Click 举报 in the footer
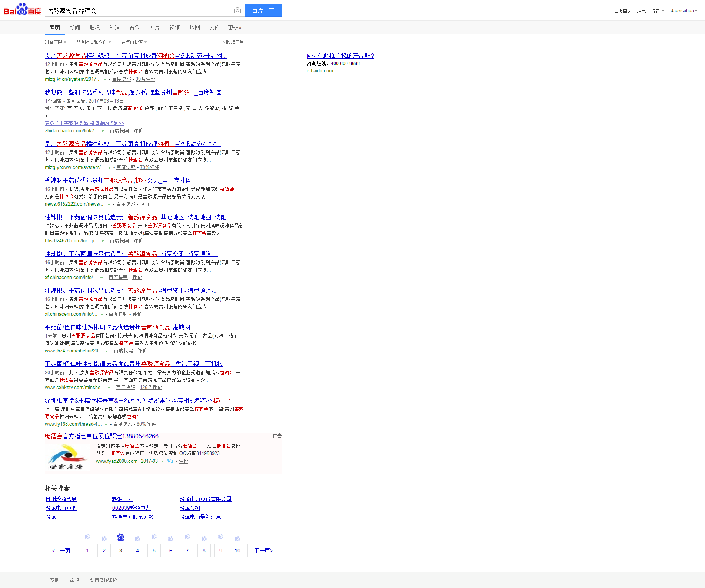This screenshot has height=588, width=705. pyautogui.click(x=74, y=580)
